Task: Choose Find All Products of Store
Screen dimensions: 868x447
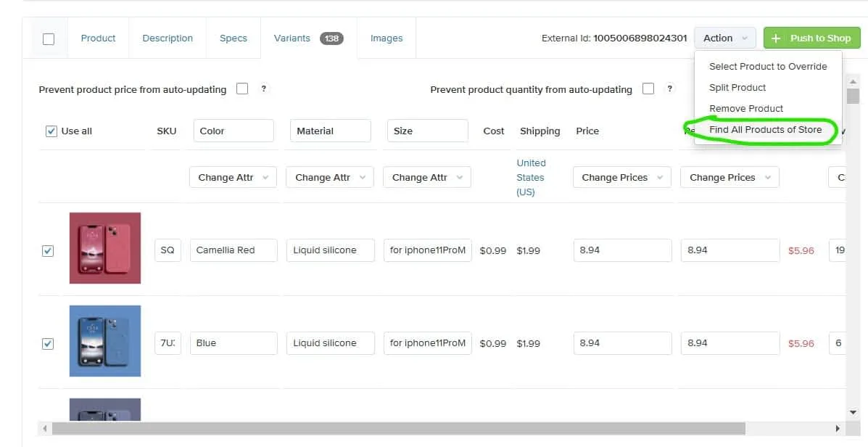Action: point(765,130)
